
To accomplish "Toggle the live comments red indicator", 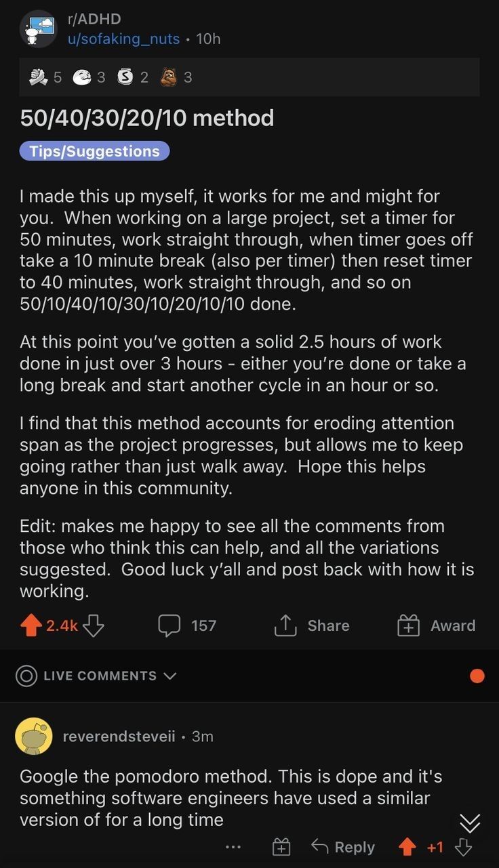I will pos(477,676).
